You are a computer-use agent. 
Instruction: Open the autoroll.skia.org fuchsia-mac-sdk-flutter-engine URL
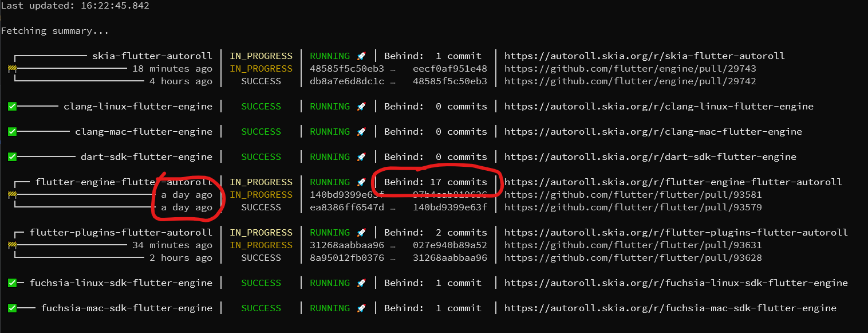[670, 308]
